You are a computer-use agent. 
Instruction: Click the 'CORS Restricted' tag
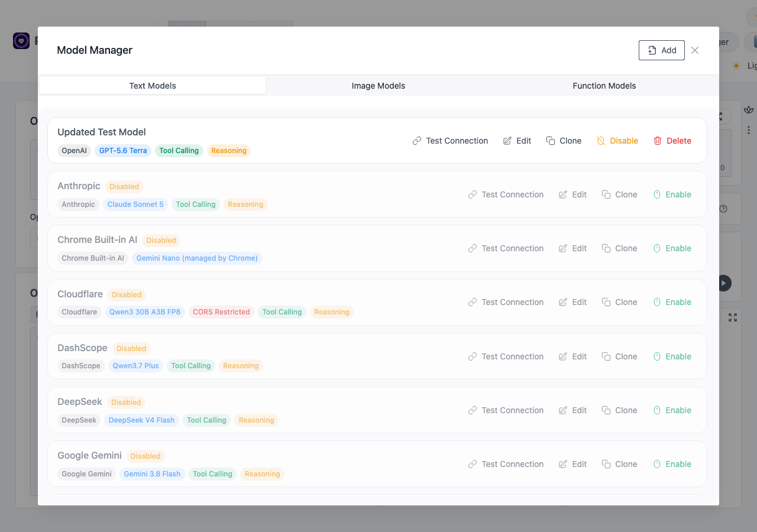(221, 312)
